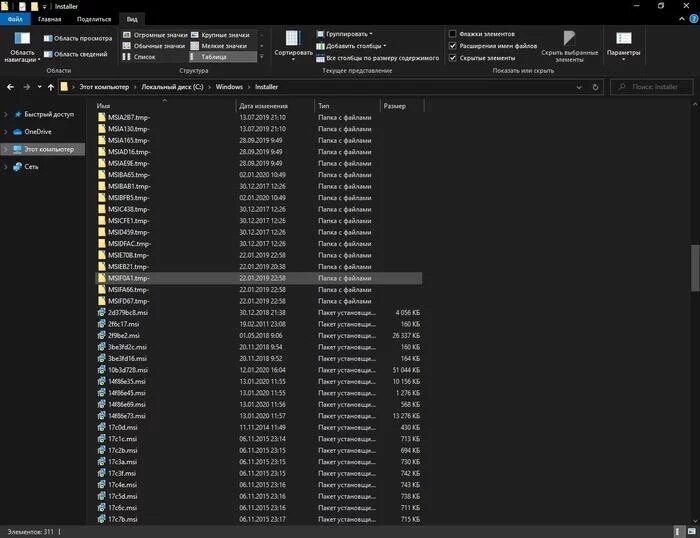This screenshot has height=538, width=700.
Task: Refresh the Installer folder view
Action: pos(595,87)
